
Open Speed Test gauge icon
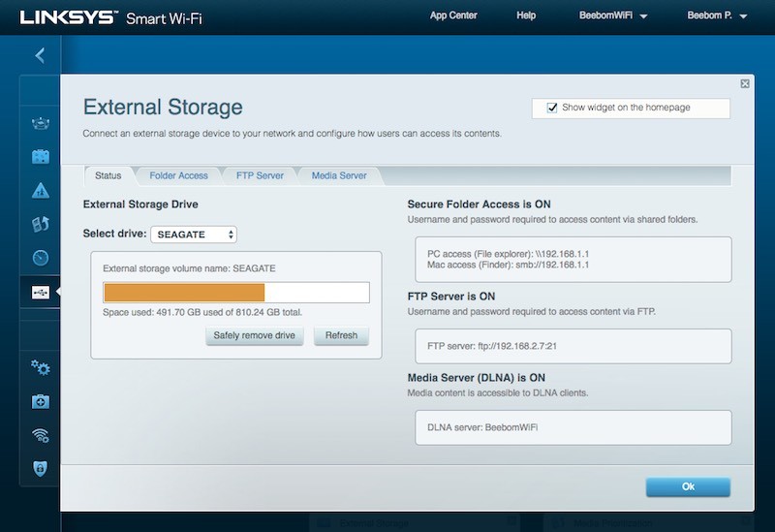coord(41,258)
